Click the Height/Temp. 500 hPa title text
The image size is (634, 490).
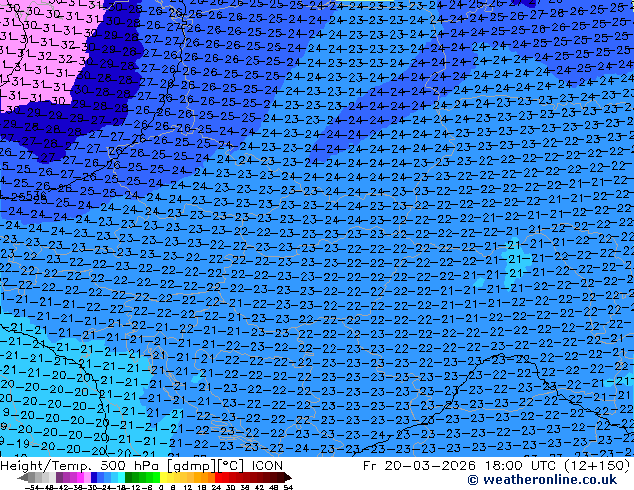(x=80, y=466)
